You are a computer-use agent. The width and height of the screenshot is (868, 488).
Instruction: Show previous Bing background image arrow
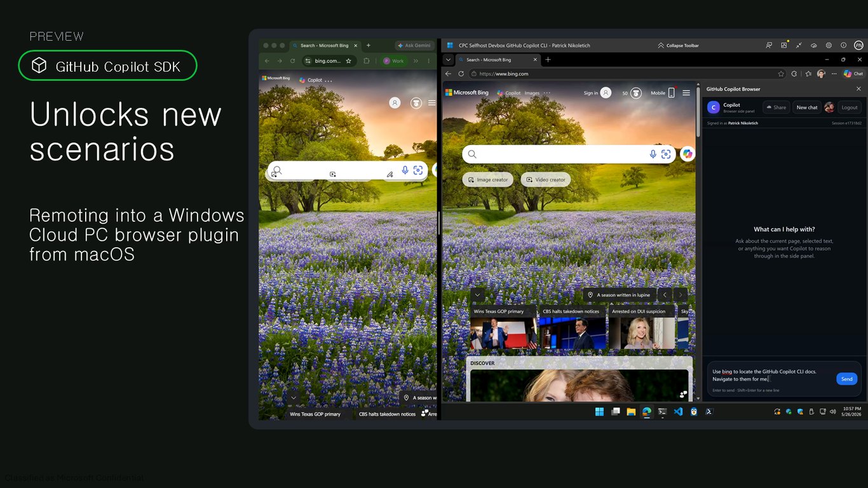point(665,295)
